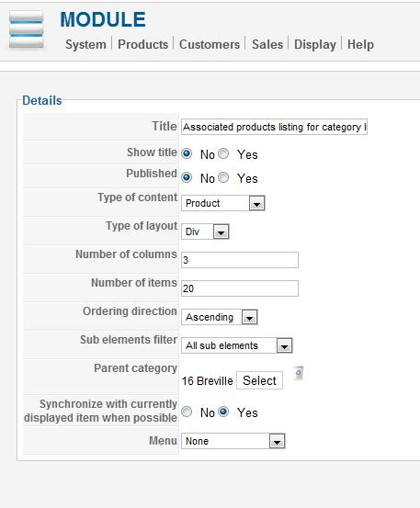
Task: Open the Type of content dropdown
Action: (x=223, y=203)
